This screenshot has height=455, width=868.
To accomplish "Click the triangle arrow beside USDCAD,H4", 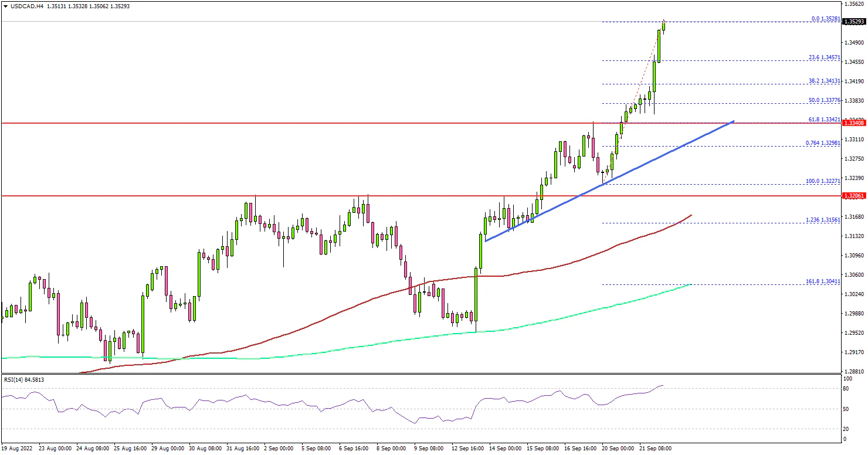I will pos(5,6).
